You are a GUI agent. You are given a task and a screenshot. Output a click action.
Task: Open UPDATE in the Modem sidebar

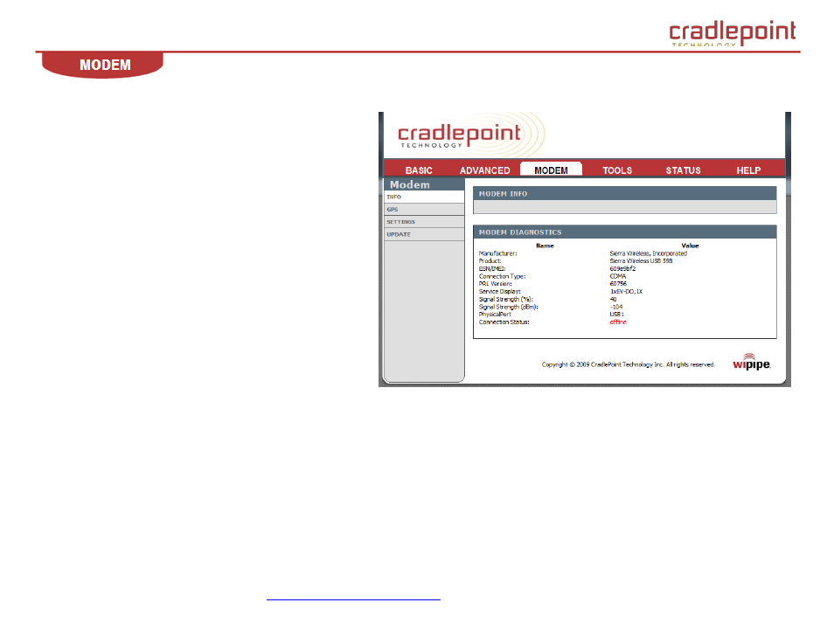[x=424, y=234]
